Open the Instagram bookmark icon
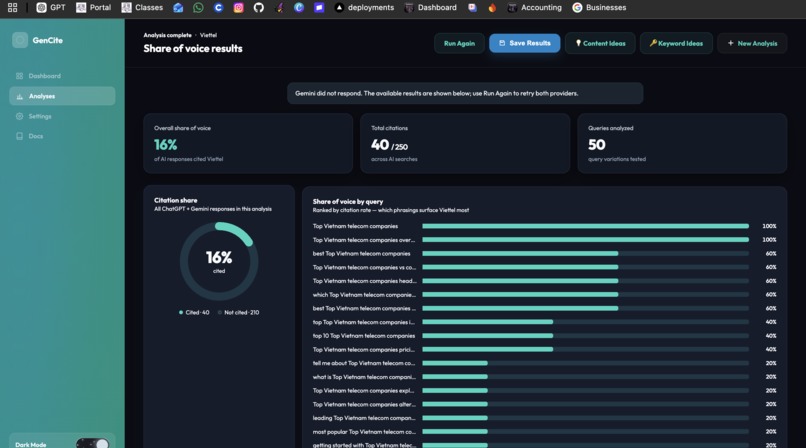Viewport: 806px width, 448px height. pos(239,8)
